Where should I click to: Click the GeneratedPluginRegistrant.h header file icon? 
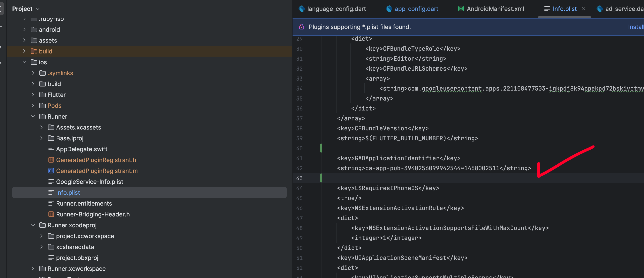point(51,160)
